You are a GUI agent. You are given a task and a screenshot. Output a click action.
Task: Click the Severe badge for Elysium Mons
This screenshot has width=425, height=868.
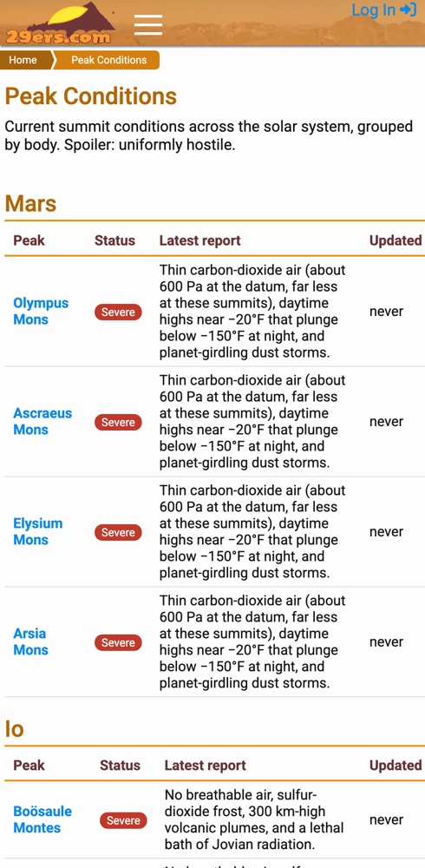pyautogui.click(x=119, y=533)
